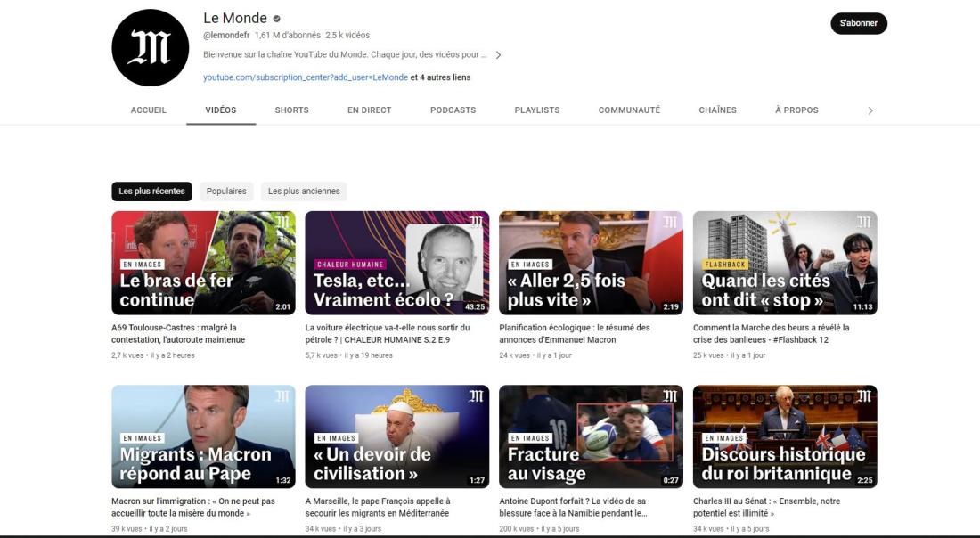Open the PODCASTS tab
The height and width of the screenshot is (538, 980).
[x=453, y=110]
